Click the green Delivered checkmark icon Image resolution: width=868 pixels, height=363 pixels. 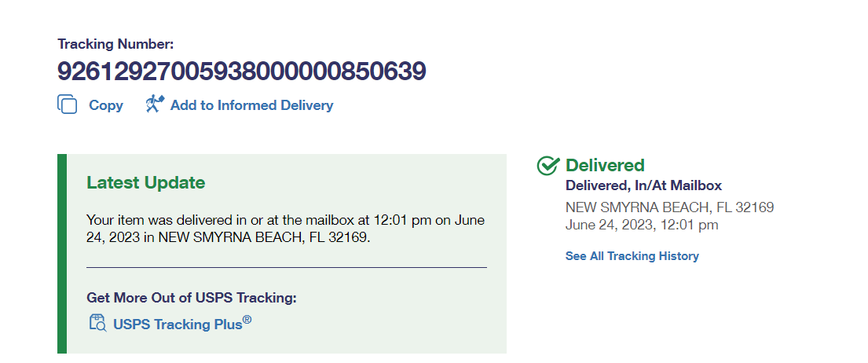click(x=548, y=166)
